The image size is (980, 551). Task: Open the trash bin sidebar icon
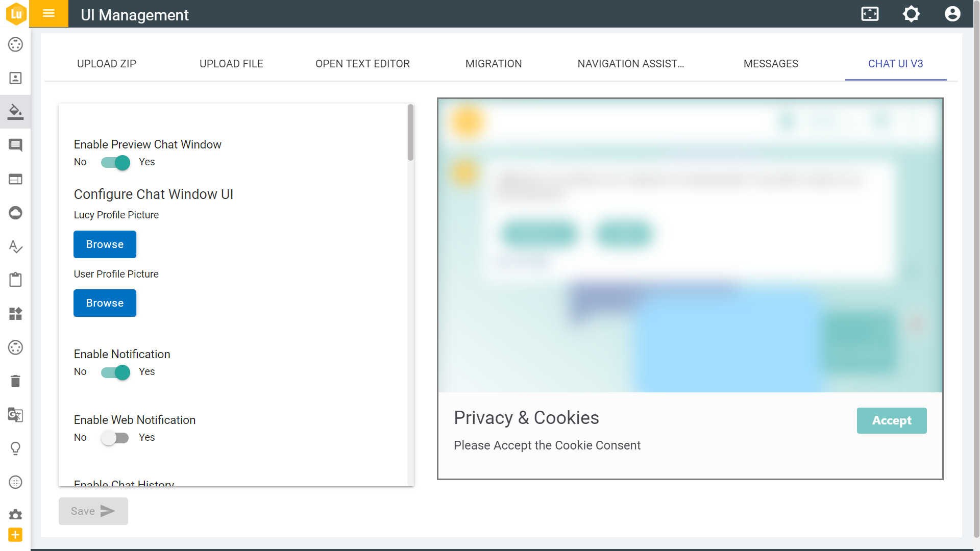(15, 381)
